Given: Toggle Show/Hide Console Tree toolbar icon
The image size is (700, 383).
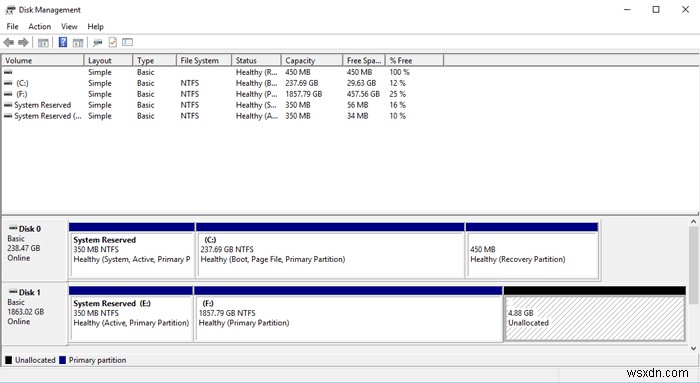Looking at the screenshot, I should coord(43,42).
